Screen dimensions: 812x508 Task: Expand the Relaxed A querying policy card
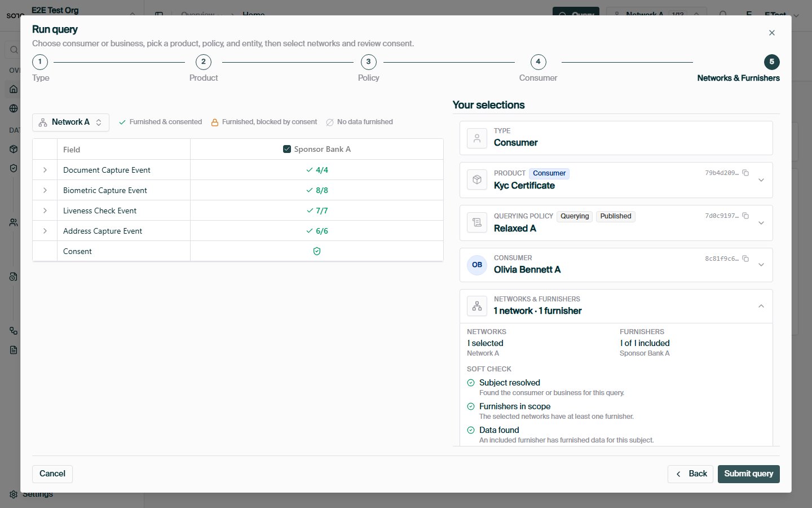(761, 223)
